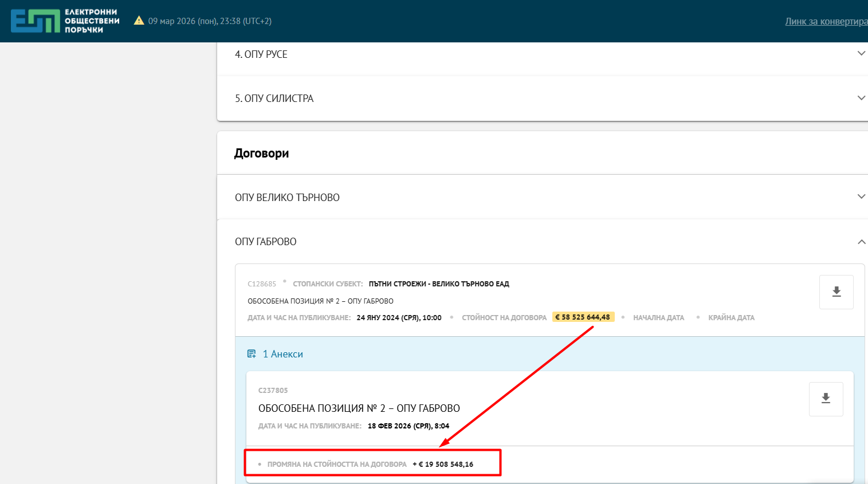Expand the 5. ОПУ СИЛИСТРА chevron arrow
The image size is (868, 484).
[861, 98]
